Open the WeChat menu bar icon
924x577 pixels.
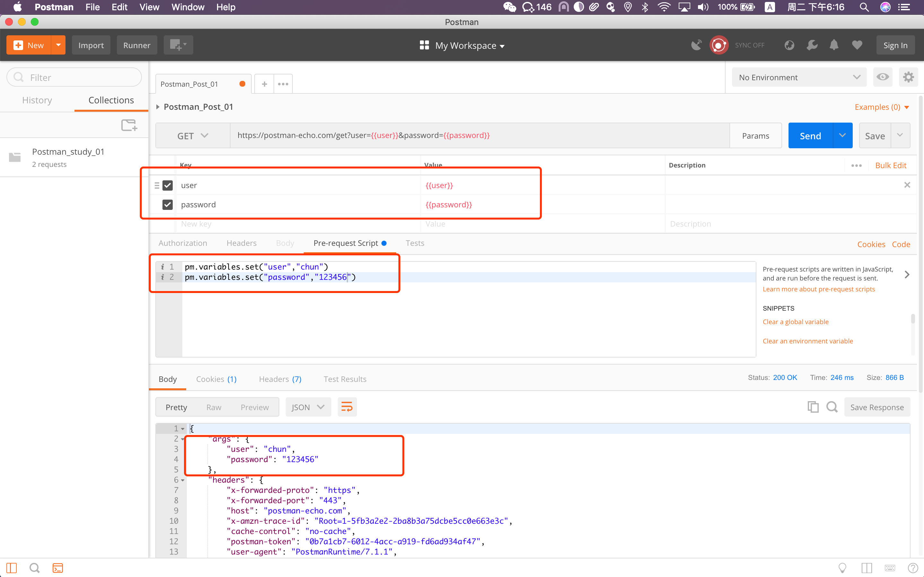pyautogui.click(x=509, y=7)
